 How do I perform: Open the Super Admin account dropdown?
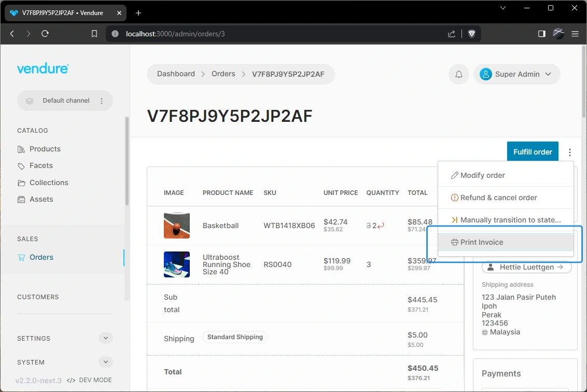pyautogui.click(x=516, y=74)
